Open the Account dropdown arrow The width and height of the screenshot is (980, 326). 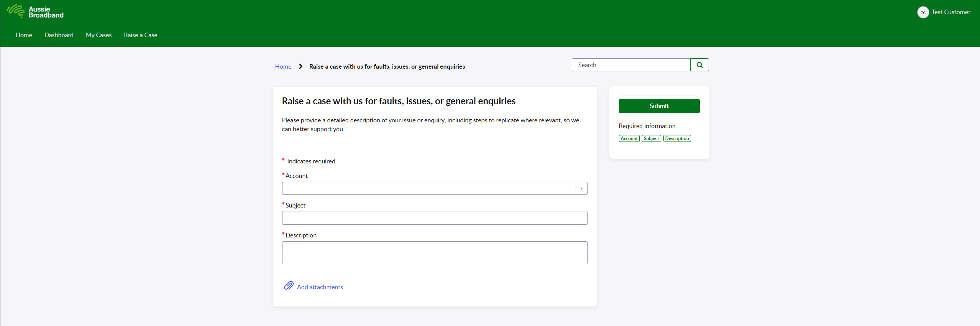581,188
